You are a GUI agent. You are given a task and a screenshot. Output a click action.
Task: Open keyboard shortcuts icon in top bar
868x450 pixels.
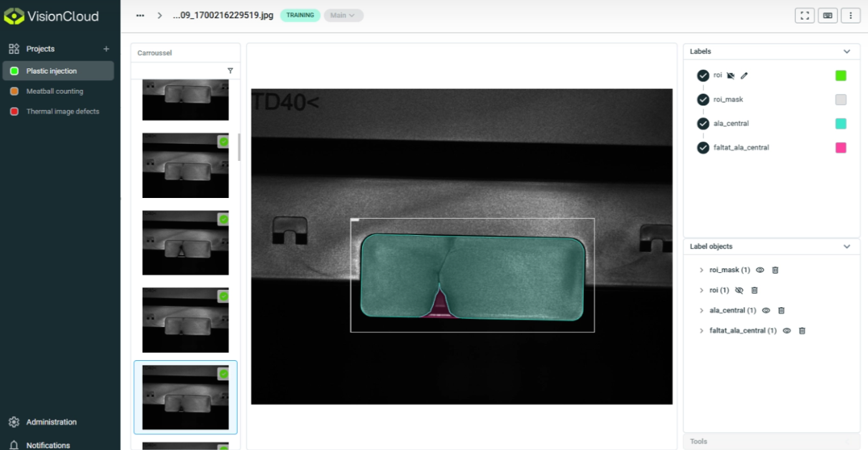tap(828, 16)
